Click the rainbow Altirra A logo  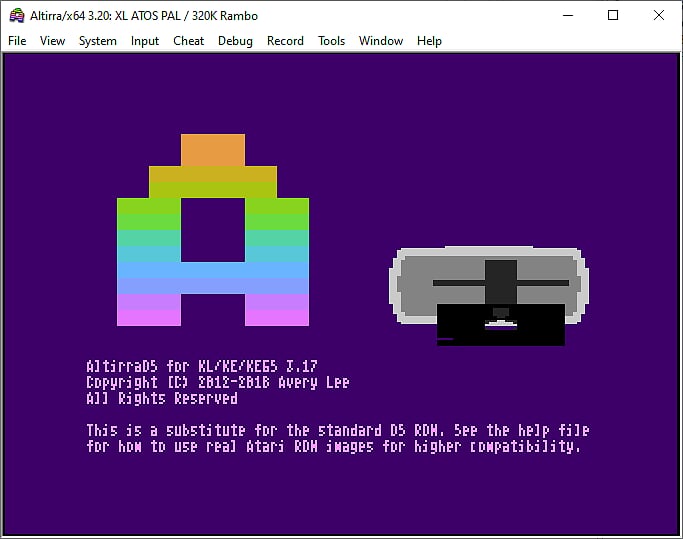(x=213, y=230)
